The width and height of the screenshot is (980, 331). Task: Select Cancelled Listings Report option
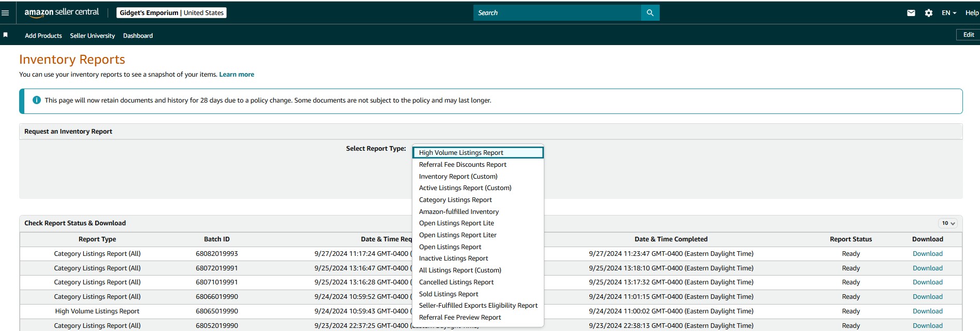478,282
